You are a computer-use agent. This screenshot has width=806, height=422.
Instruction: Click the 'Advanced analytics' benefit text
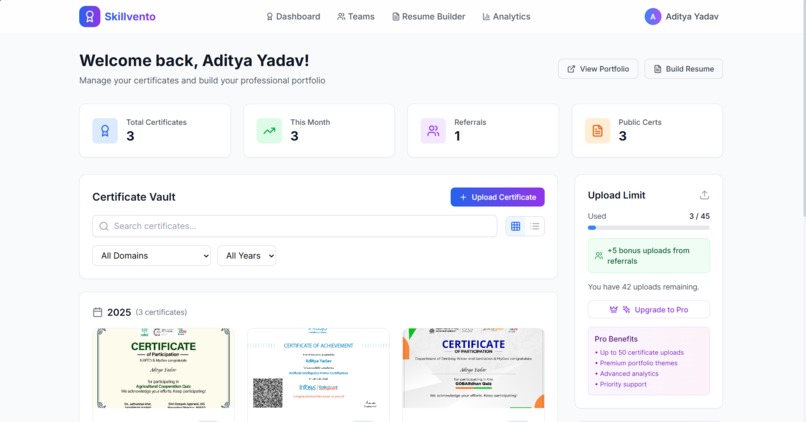coord(629,374)
